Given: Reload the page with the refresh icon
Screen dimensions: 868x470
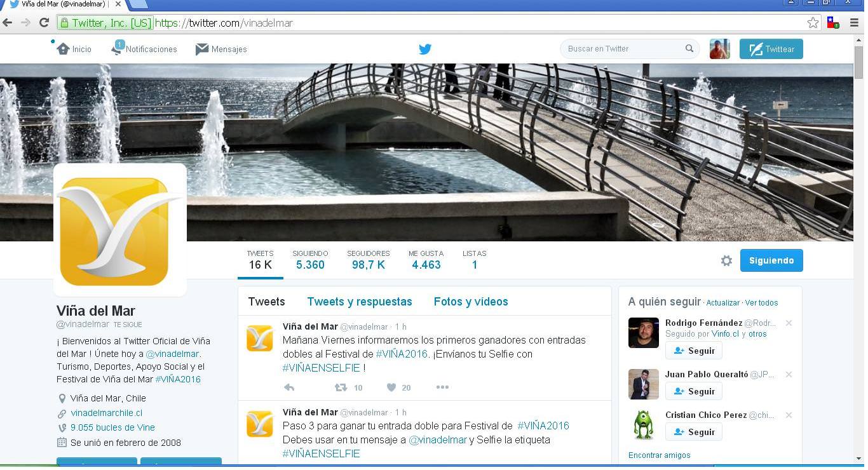Looking at the screenshot, I should 43,22.
